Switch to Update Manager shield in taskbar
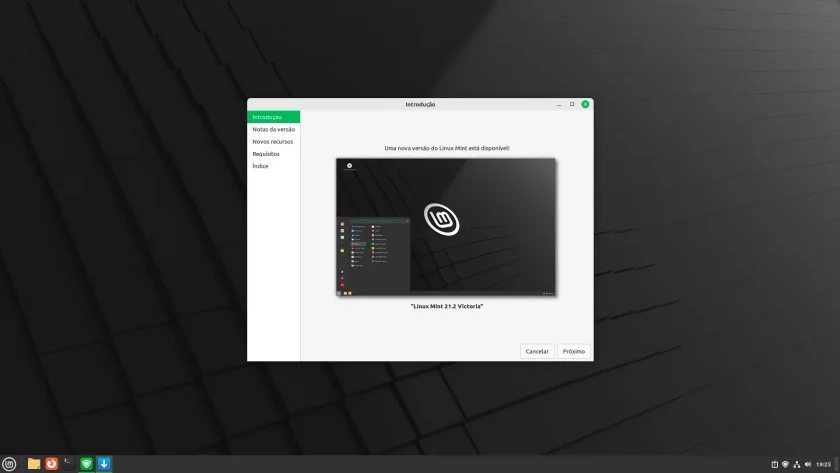Viewport: 840px width, 473px height. click(86, 463)
